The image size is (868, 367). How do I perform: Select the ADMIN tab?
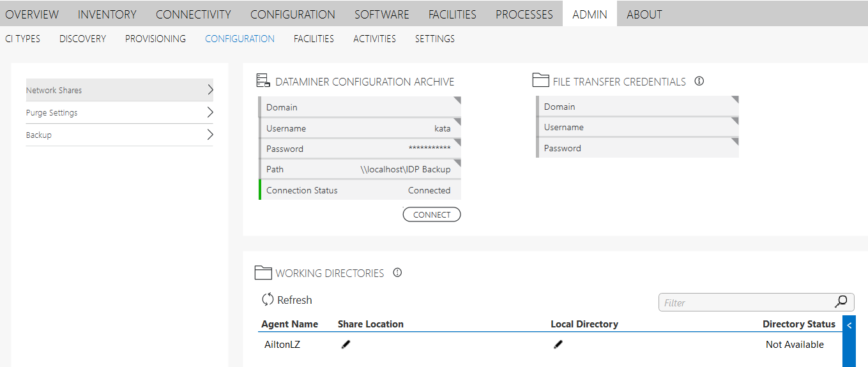click(590, 14)
